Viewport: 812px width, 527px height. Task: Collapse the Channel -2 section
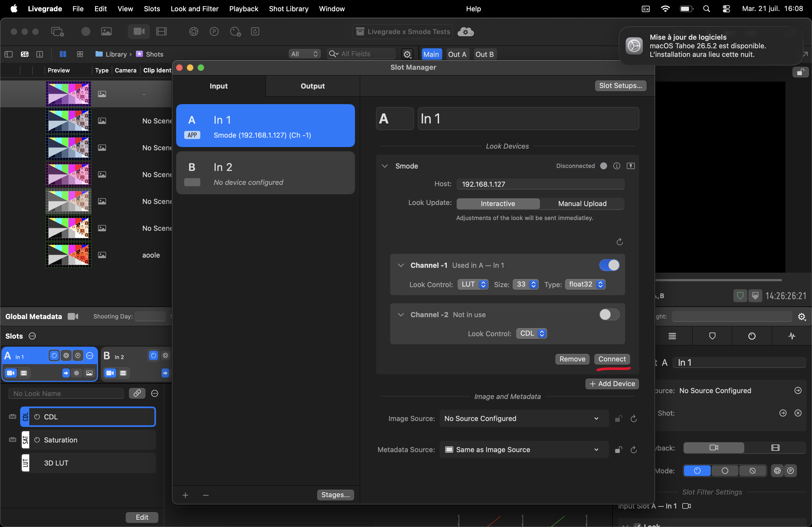coord(401,315)
